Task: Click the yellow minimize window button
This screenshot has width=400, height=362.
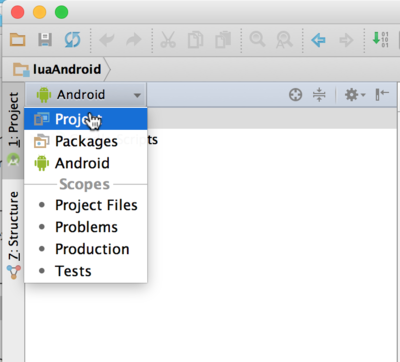Action: pyautogui.click(x=39, y=12)
